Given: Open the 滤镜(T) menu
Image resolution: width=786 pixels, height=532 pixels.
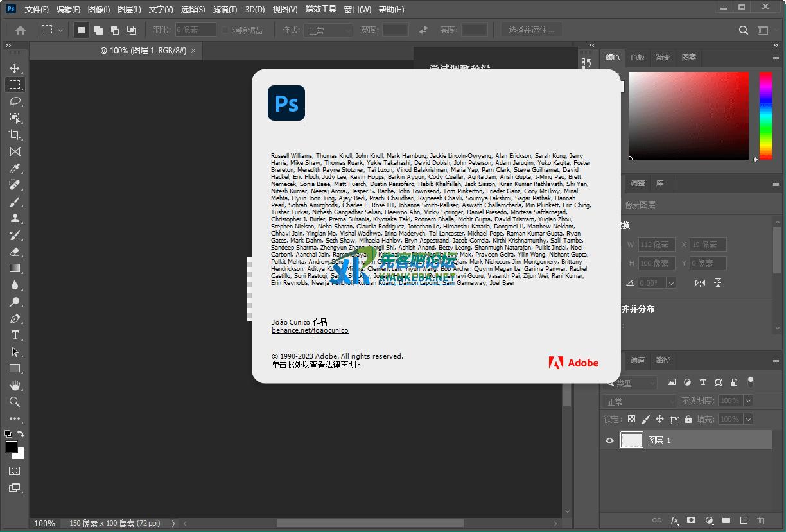Looking at the screenshot, I should click(x=225, y=10).
